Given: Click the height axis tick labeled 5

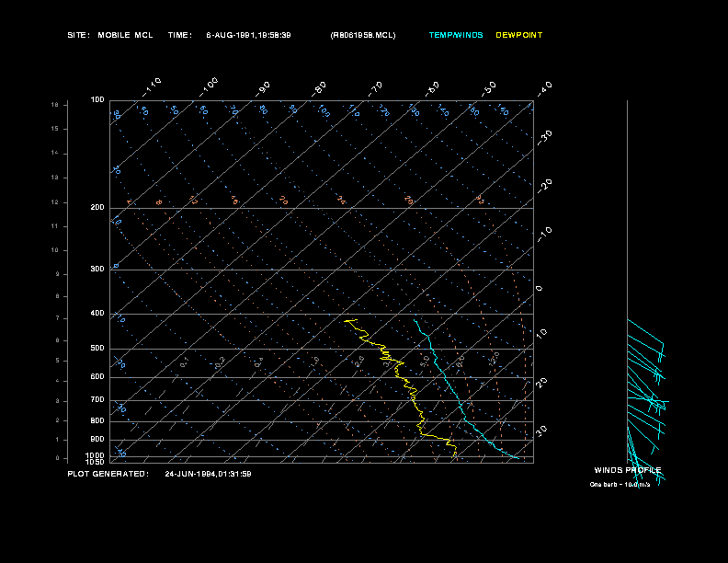Looking at the screenshot, I should 58,361.
